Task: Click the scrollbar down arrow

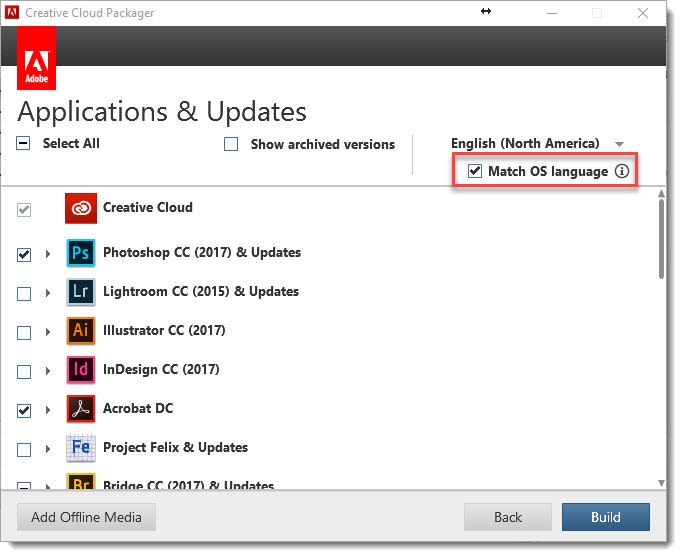Action: (661, 483)
